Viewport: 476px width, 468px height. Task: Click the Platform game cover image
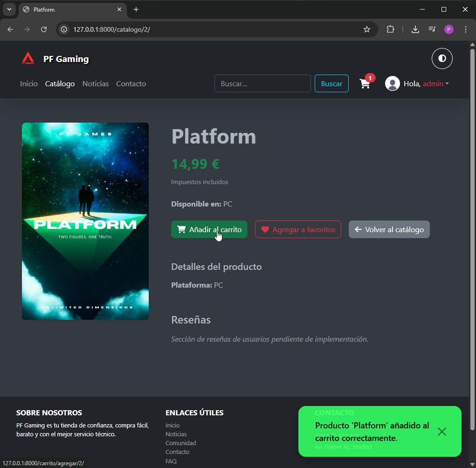point(85,221)
